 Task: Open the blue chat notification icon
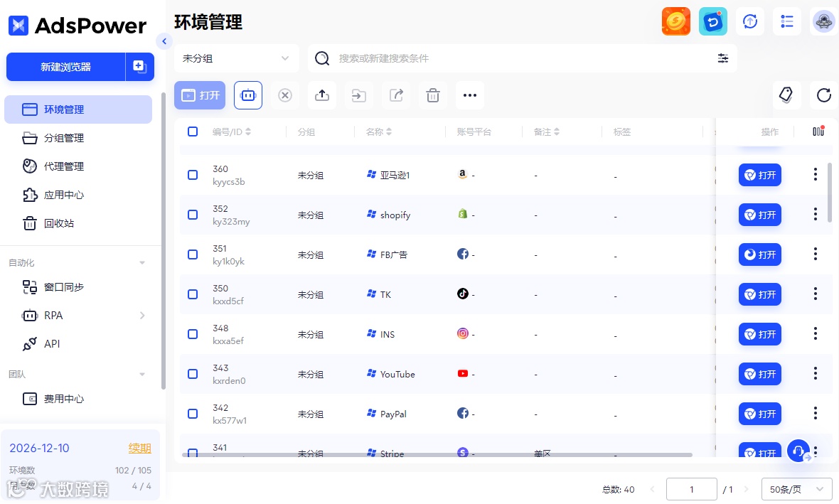point(712,21)
